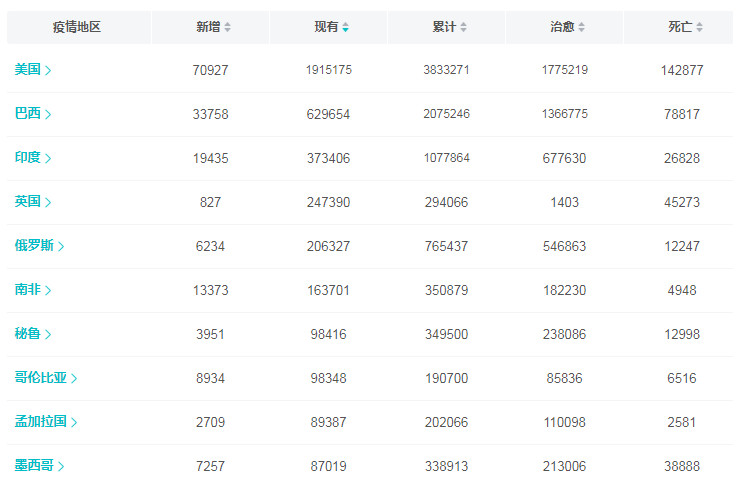The image size is (733, 486).
Task: Sort by 累计 using its arrow icon
Action: pyautogui.click(x=463, y=28)
